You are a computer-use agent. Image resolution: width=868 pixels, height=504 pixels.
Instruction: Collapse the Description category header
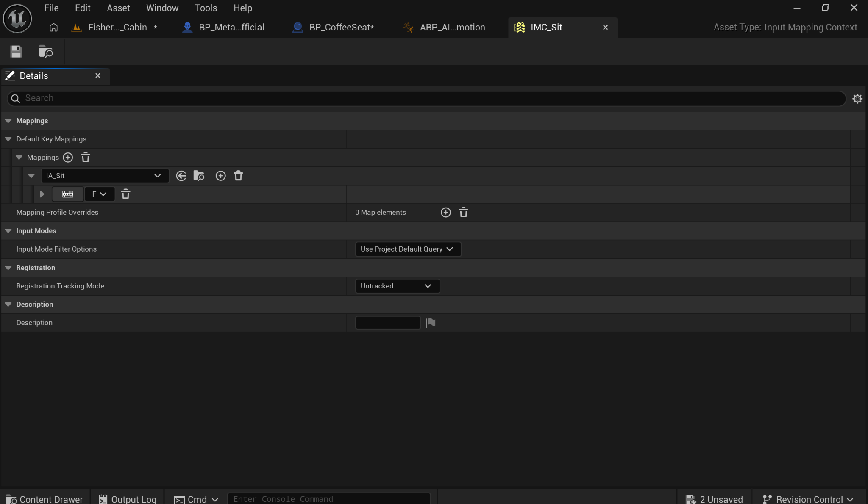8,305
